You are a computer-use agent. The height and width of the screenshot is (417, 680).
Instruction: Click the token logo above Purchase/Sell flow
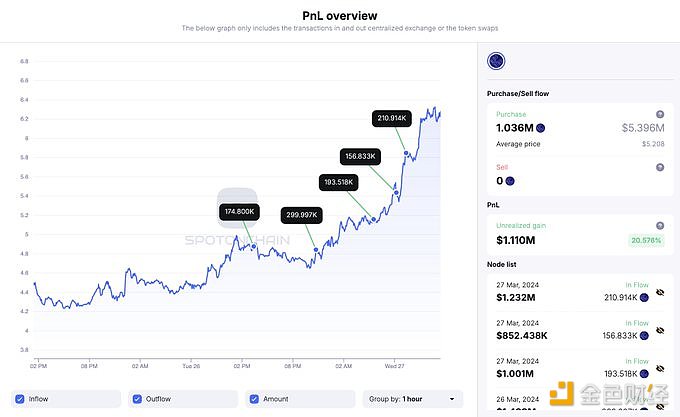(494, 62)
